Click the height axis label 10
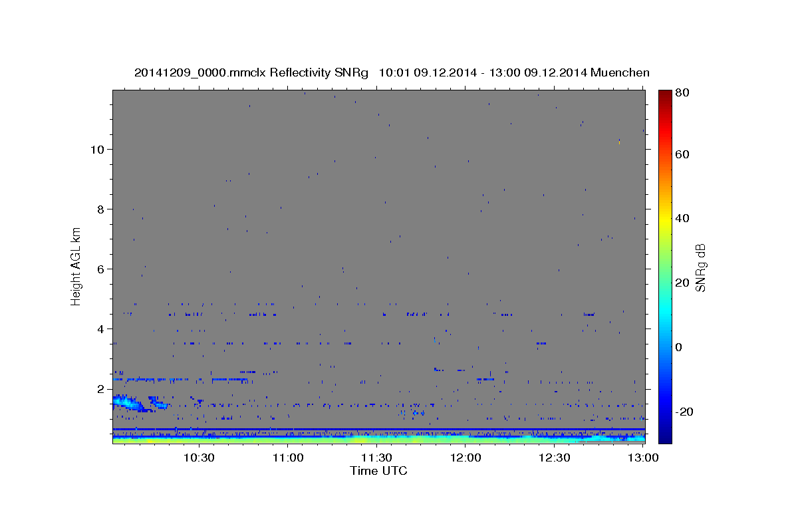798x532 pixels. click(x=97, y=149)
